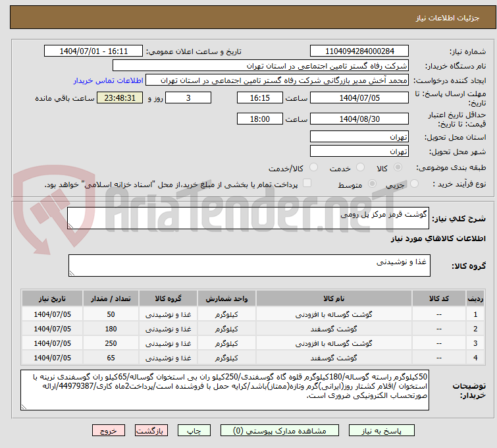Viewport: 497px width, 448px height.
Task: Click the date 1404/07/05 in row 4
Action: pos(52,358)
